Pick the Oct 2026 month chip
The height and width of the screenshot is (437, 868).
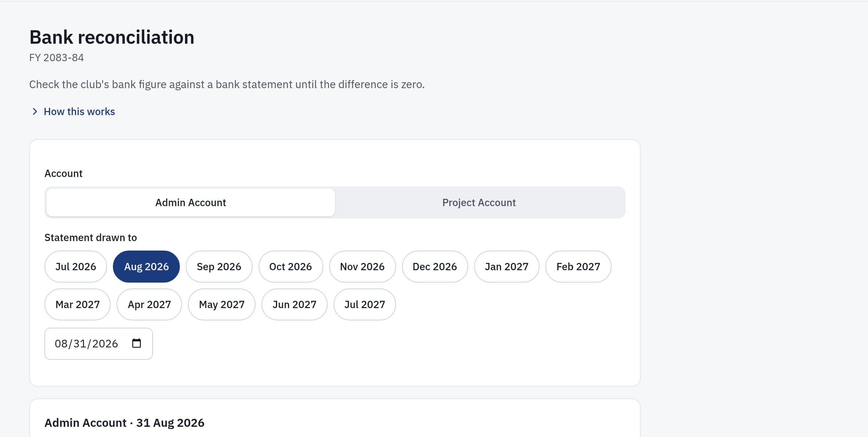pos(291,267)
